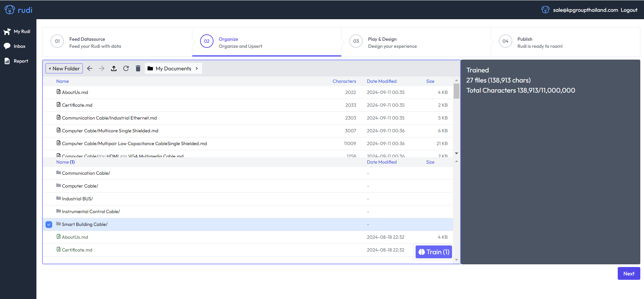Viewport: 644px width, 299px height.
Task: Open the Communication Cable/ folder
Action: (248, 173)
